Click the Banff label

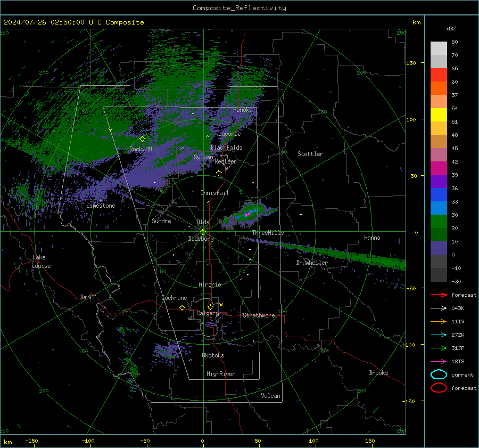tap(88, 297)
